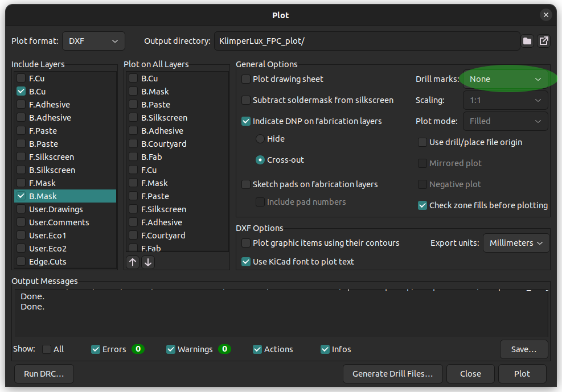This screenshot has width=562, height=392.
Task: Enable Plot drawing sheet option
Action: coord(246,79)
